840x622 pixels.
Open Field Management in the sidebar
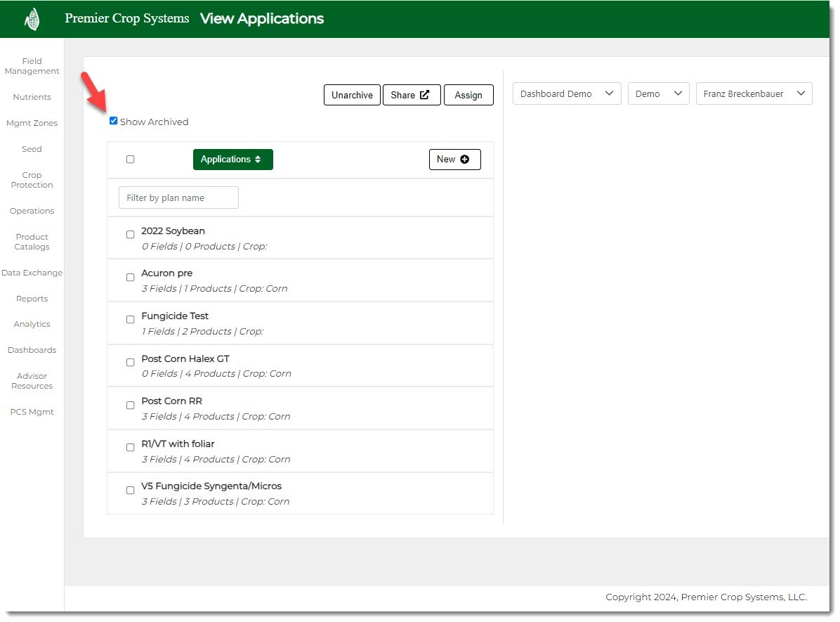point(32,66)
